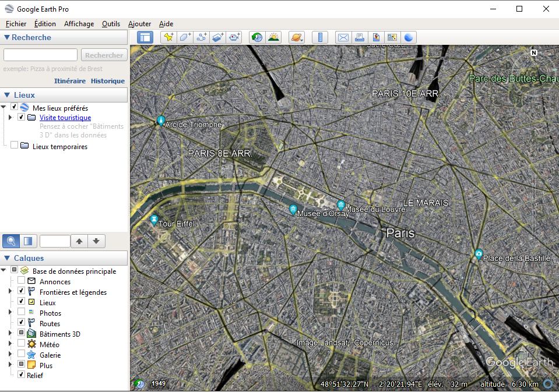Click the places filter input field
Screen dimensions: 559x392
click(x=55, y=241)
